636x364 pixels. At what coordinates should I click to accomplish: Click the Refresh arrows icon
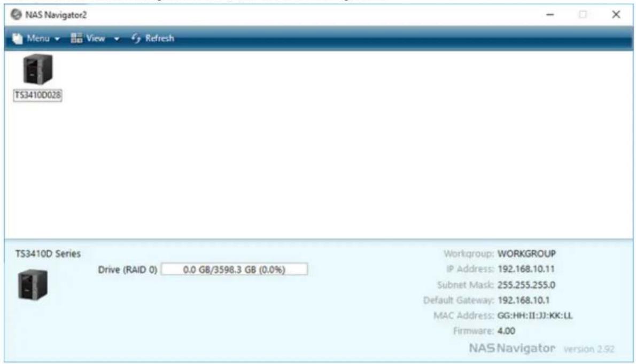tap(136, 38)
